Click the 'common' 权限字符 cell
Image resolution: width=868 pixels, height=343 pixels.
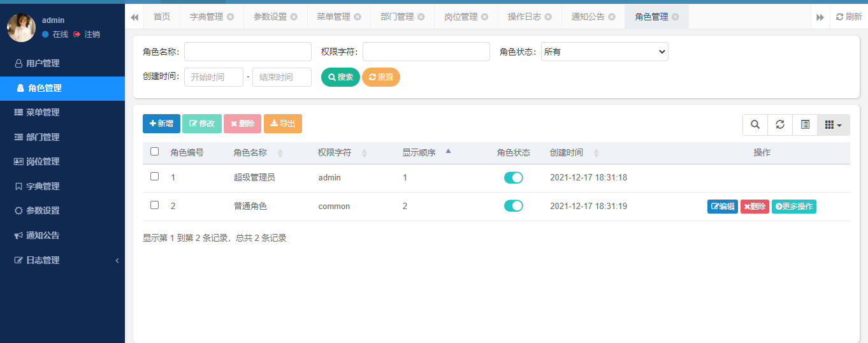pyautogui.click(x=334, y=207)
